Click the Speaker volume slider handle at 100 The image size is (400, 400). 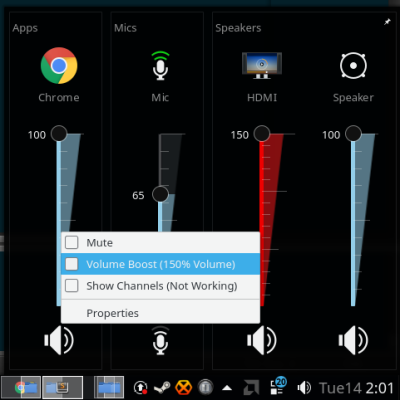(353, 134)
